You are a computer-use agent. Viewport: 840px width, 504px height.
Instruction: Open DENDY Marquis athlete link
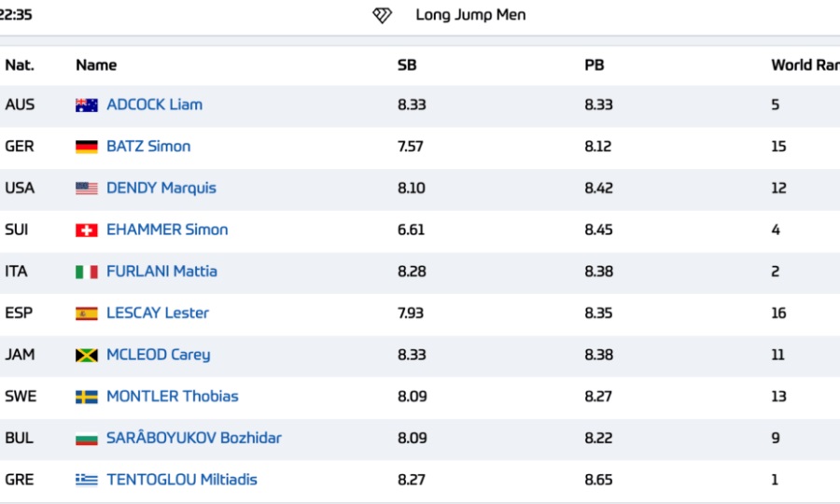pyautogui.click(x=161, y=188)
